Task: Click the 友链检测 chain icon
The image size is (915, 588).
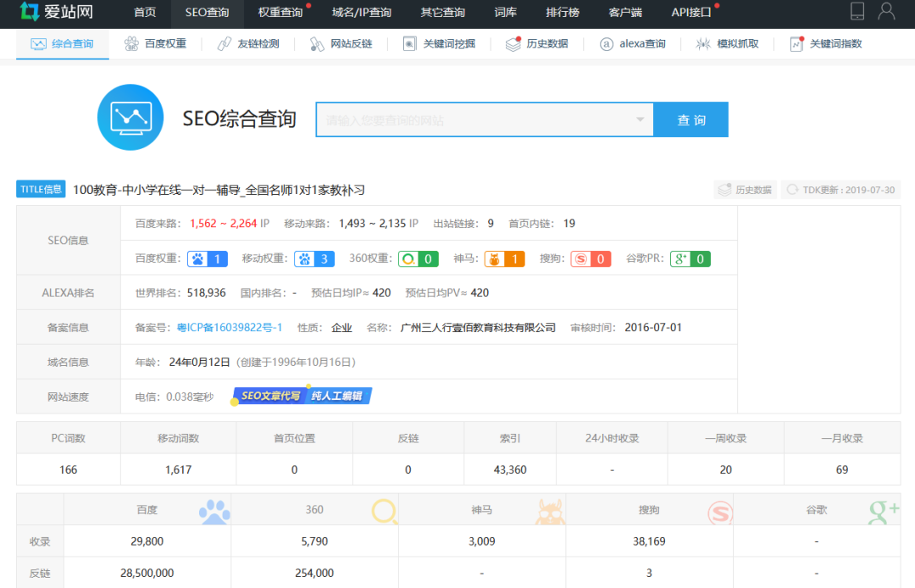Action: coord(224,44)
